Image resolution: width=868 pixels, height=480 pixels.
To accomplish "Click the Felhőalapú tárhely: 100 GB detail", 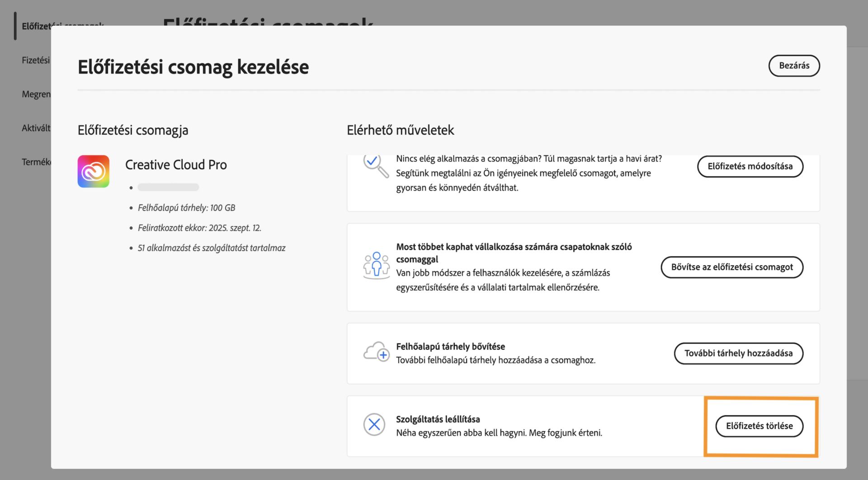I will pyautogui.click(x=186, y=208).
